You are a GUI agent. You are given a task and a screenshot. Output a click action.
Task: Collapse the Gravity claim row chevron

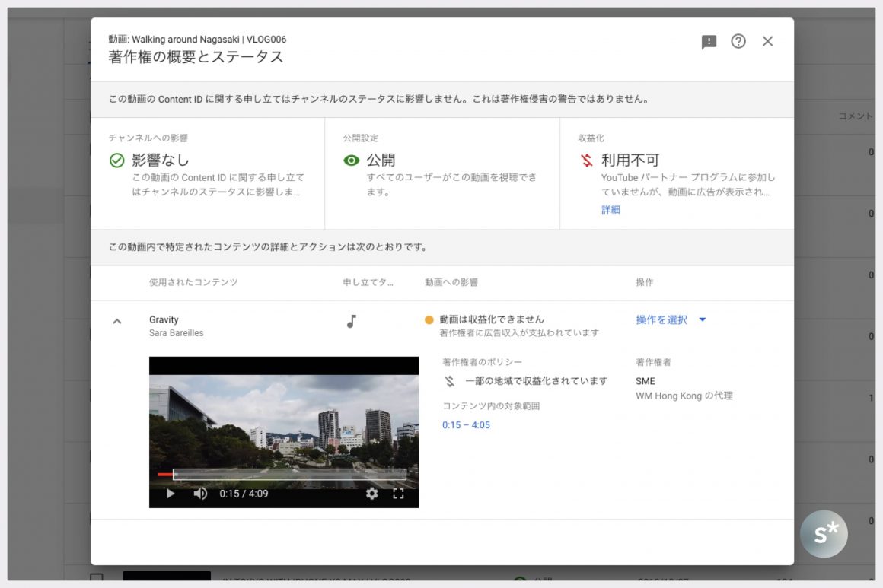(117, 321)
